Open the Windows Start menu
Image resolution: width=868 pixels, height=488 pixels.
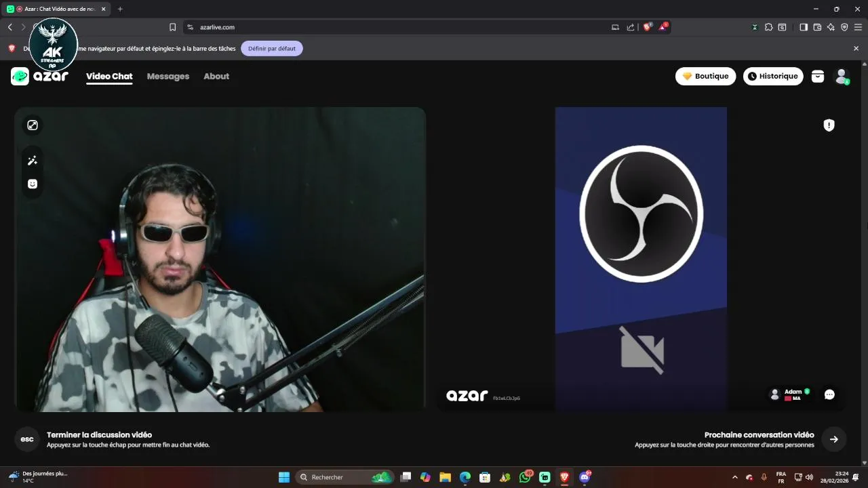coord(284,477)
